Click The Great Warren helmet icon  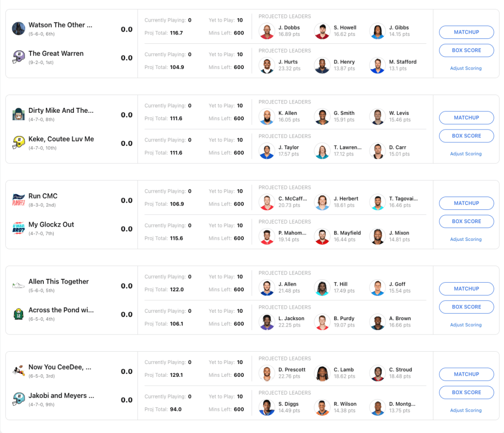[19, 57]
